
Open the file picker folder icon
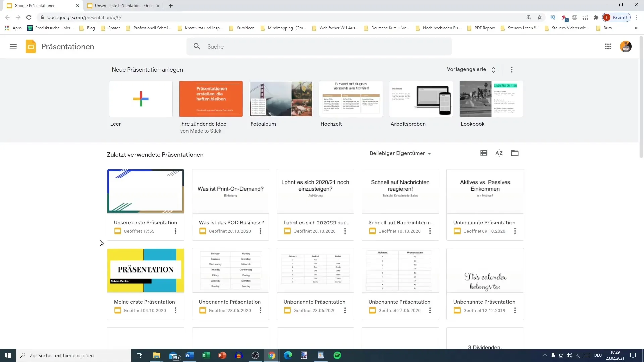click(x=515, y=153)
